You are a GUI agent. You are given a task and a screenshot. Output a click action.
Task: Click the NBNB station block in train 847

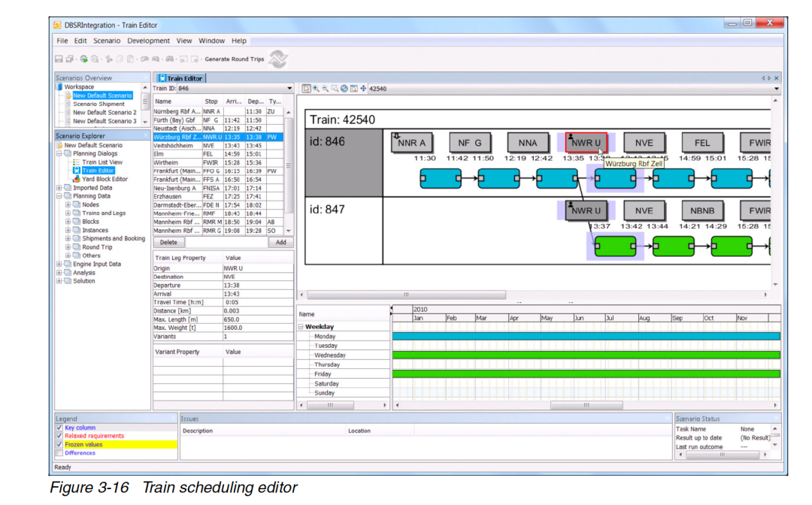coord(702,210)
